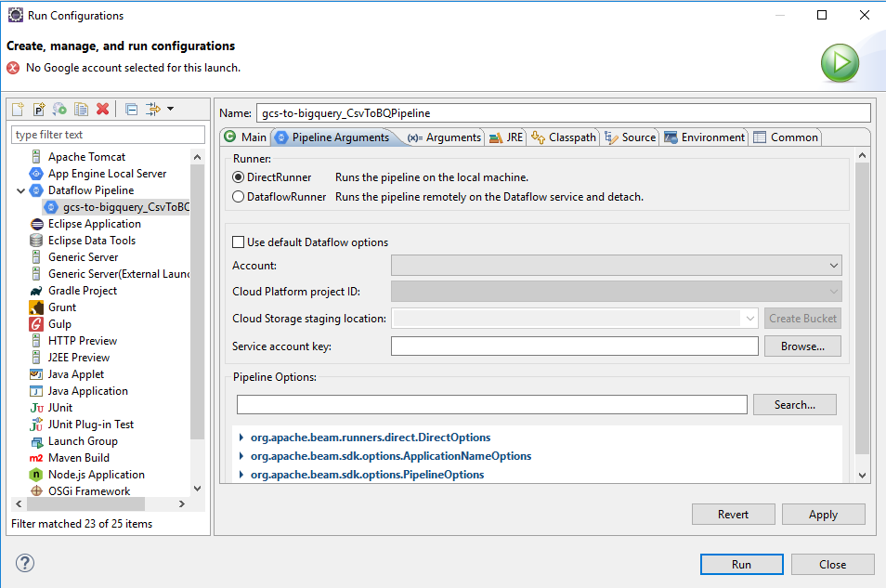Click the Service account key field

coord(575,346)
